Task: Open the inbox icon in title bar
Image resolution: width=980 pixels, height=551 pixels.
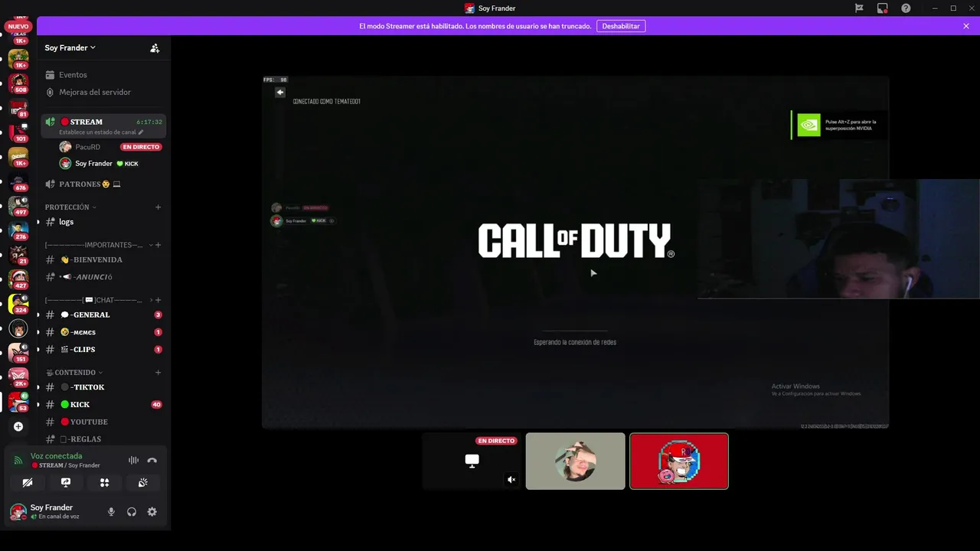Action: pyautogui.click(x=883, y=8)
